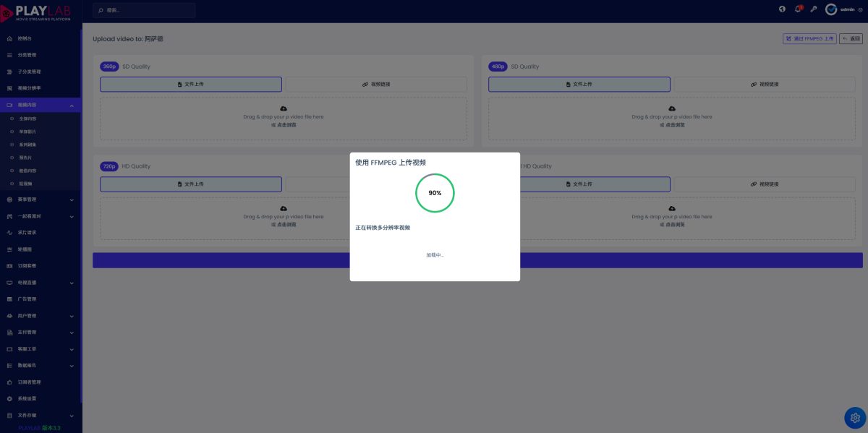Click the cloud upload icon in the 480p drop zone
The height and width of the screenshot is (433, 868).
(672, 108)
